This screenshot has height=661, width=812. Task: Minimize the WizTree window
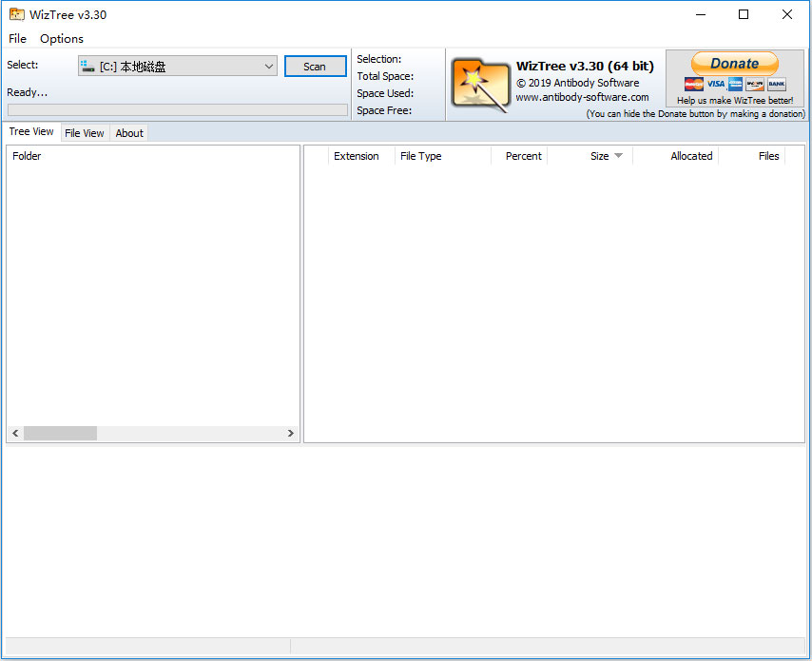coord(701,14)
